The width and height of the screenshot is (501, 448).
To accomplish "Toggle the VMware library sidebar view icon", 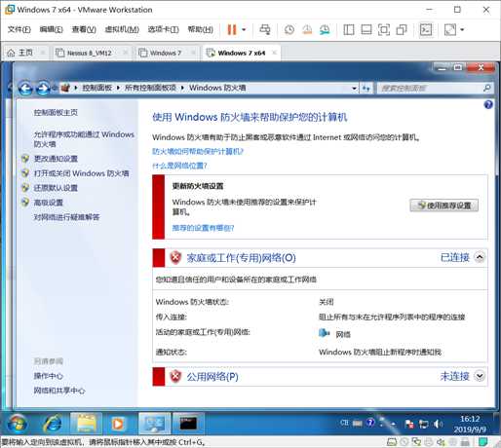I will (x=349, y=30).
